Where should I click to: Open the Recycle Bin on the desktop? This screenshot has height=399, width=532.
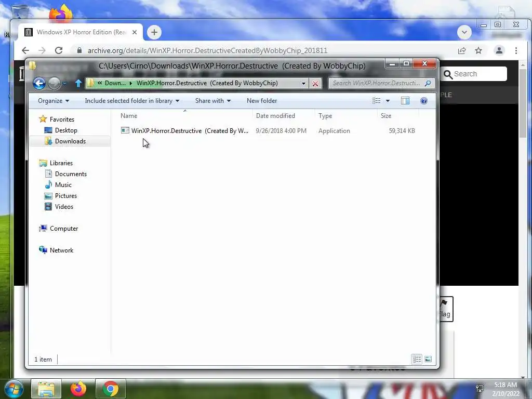20,13
